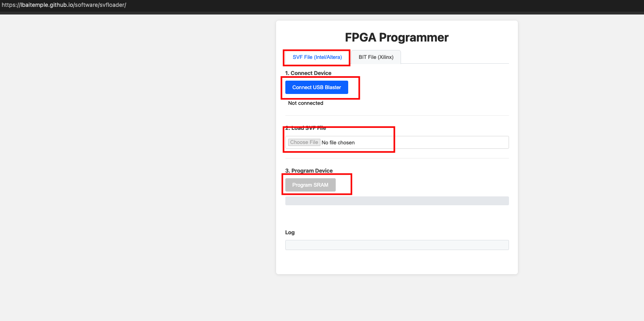The image size is (644, 321).
Task: Click the Log section label
Action: point(290,232)
